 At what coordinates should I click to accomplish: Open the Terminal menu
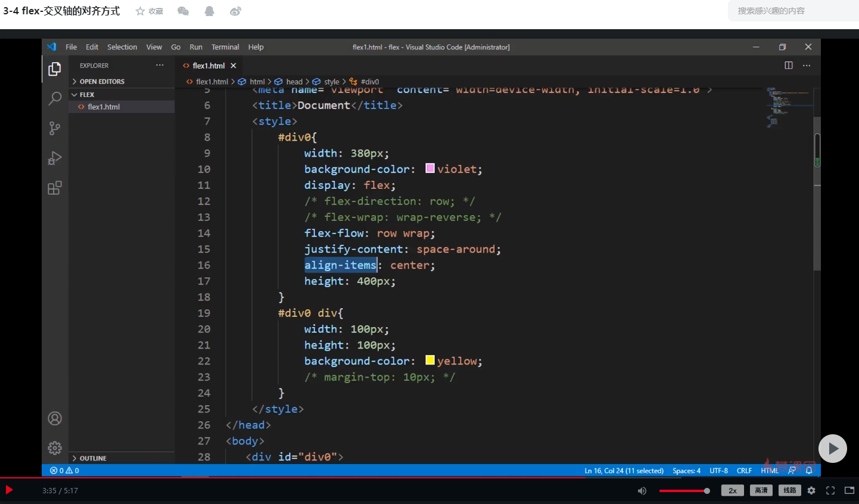[x=225, y=47]
